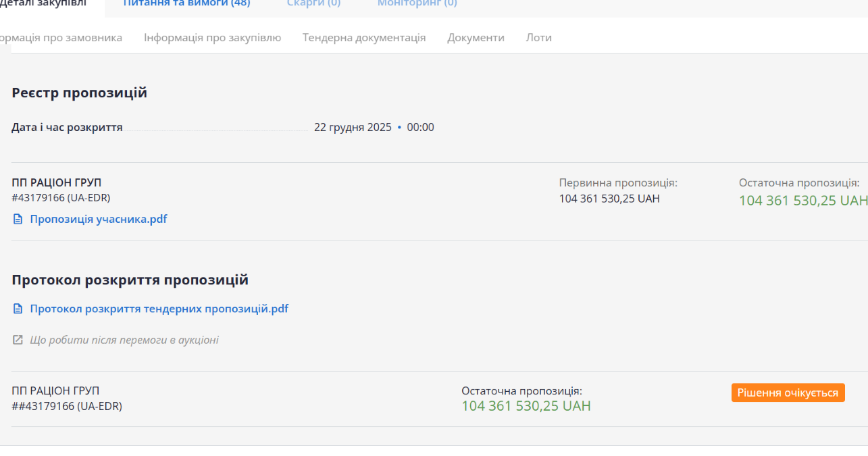
Task: Switch to the Деталі закупівлі tab
Action: tap(44, 4)
